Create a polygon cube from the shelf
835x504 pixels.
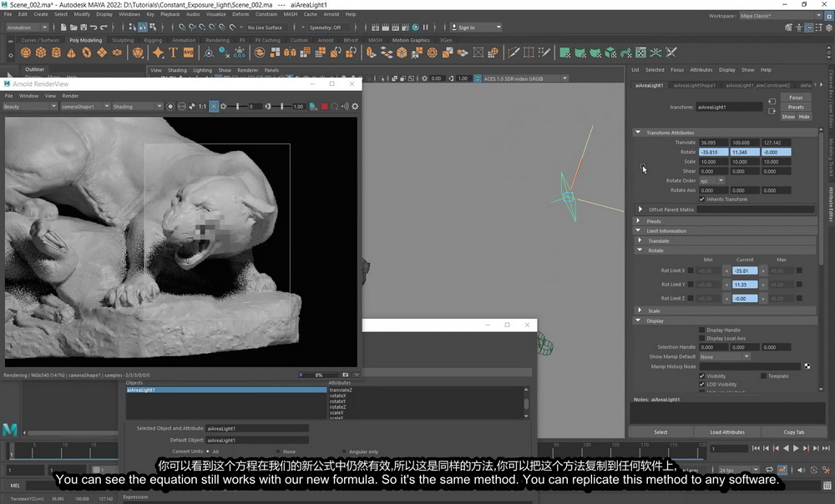pos(41,53)
